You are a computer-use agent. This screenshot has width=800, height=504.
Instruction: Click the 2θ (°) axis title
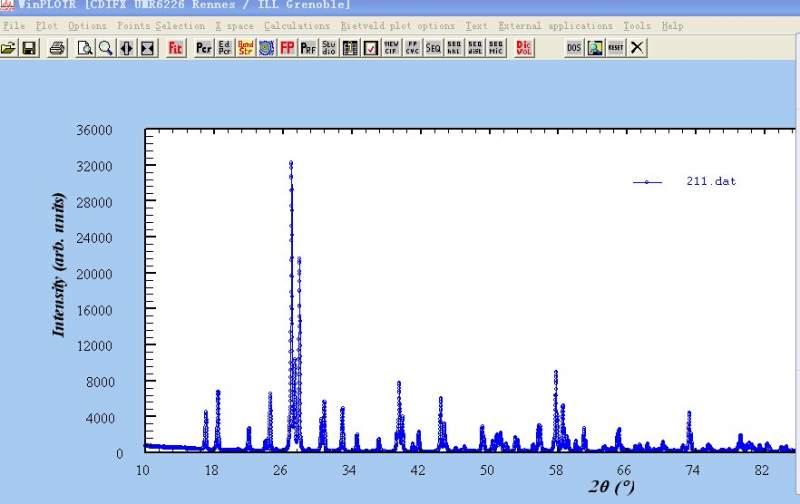point(611,486)
